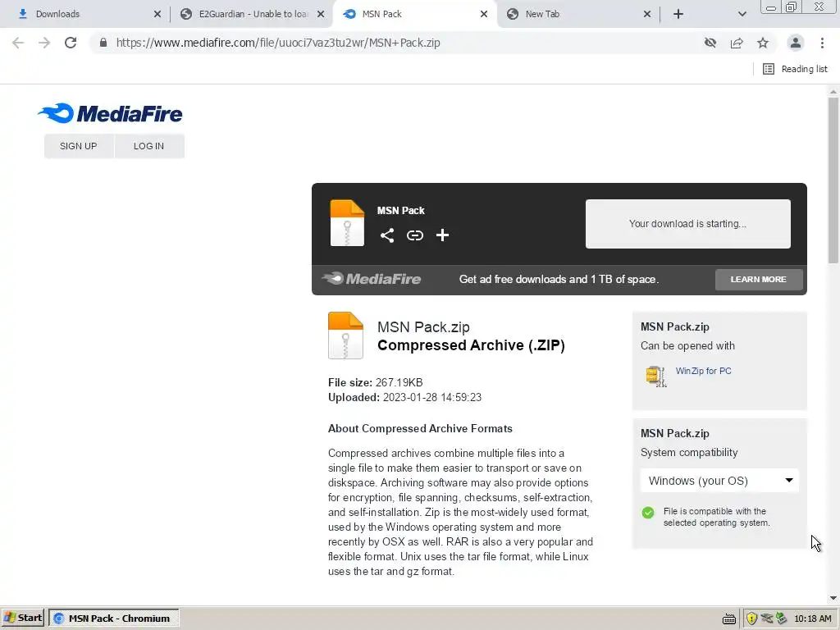
Task: Click the browser forward arrow
Action: pyautogui.click(x=44, y=43)
